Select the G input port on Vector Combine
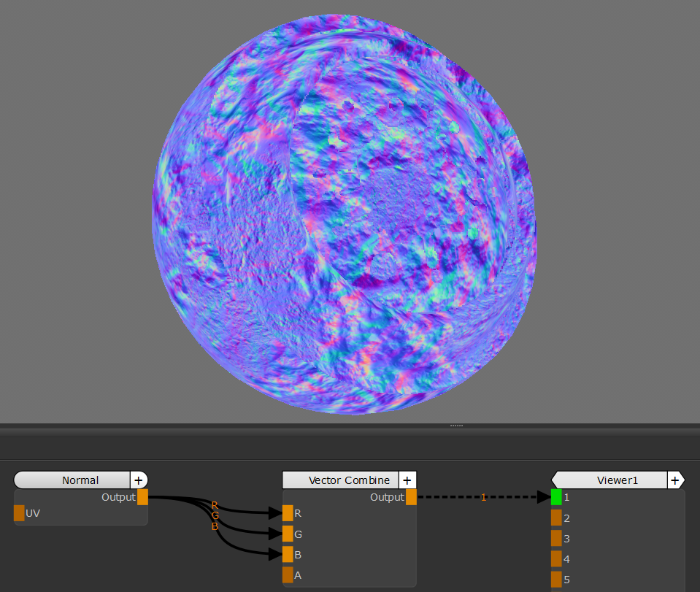Screen dimensions: 700x592 288,534
